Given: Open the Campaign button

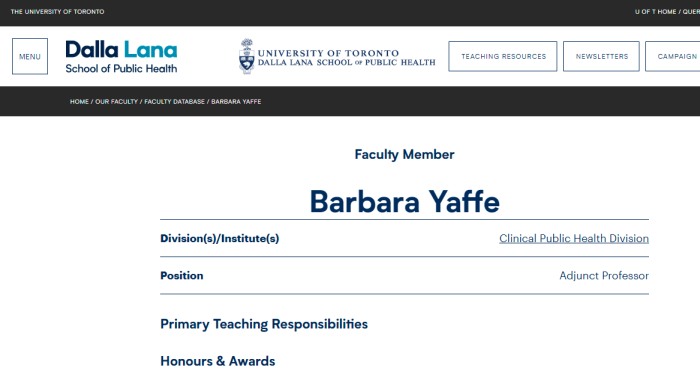Looking at the screenshot, I should (x=673, y=56).
